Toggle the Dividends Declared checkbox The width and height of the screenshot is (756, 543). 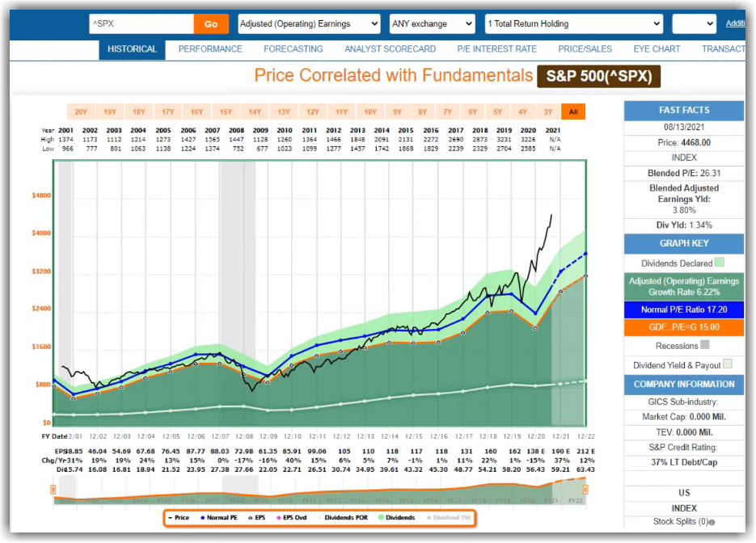(720, 263)
